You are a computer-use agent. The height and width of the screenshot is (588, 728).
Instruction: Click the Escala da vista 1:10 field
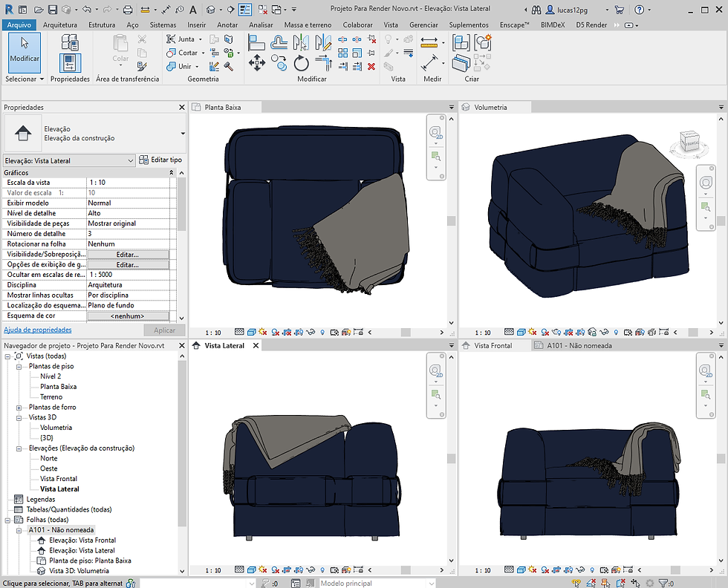tap(128, 183)
